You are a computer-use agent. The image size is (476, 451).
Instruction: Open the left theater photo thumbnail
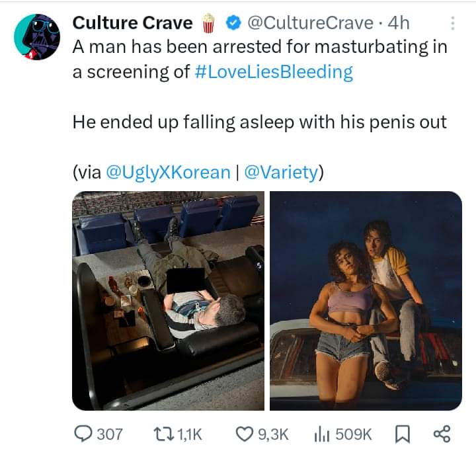coord(168,300)
